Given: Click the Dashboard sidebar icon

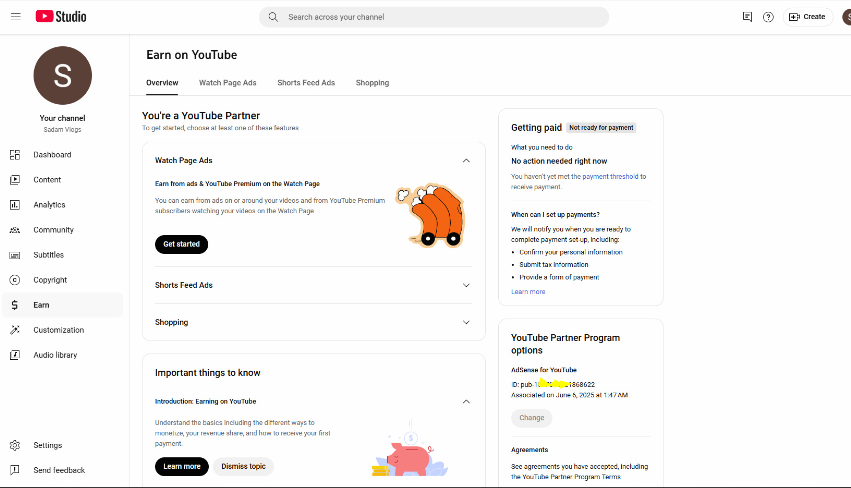Looking at the screenshot, I should pyautogui.click(x=15, y=155).
